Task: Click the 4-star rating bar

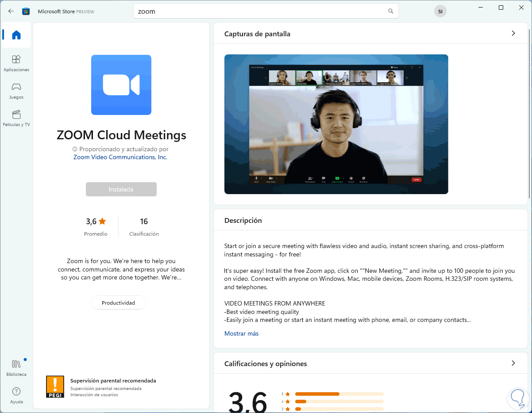Action: [339, 402]
